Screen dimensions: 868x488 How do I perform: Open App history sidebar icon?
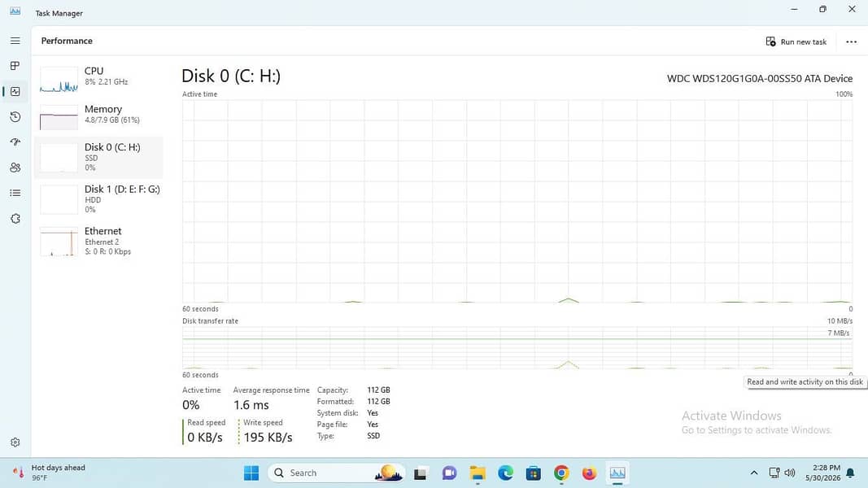click(15, 117)
